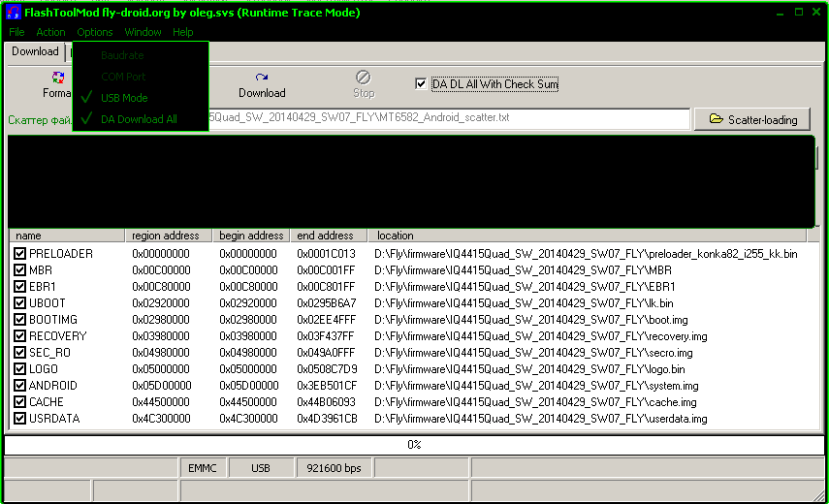Click end address 0x0001C013 cell

(x=326, y=254)
